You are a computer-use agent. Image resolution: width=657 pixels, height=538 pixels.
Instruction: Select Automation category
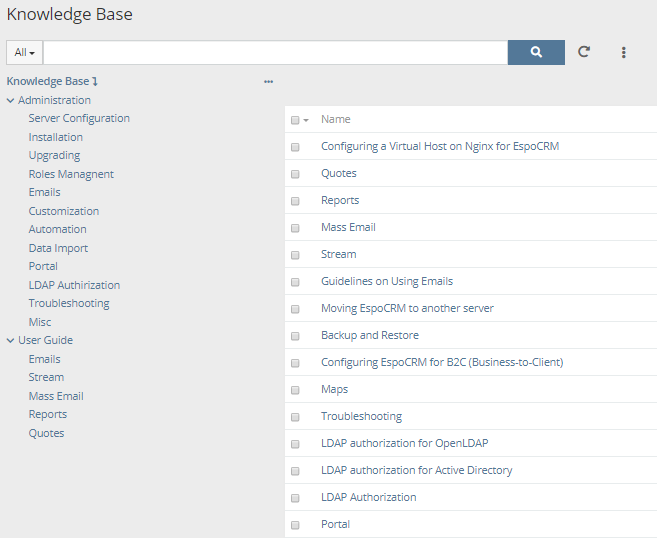(57, 229)
